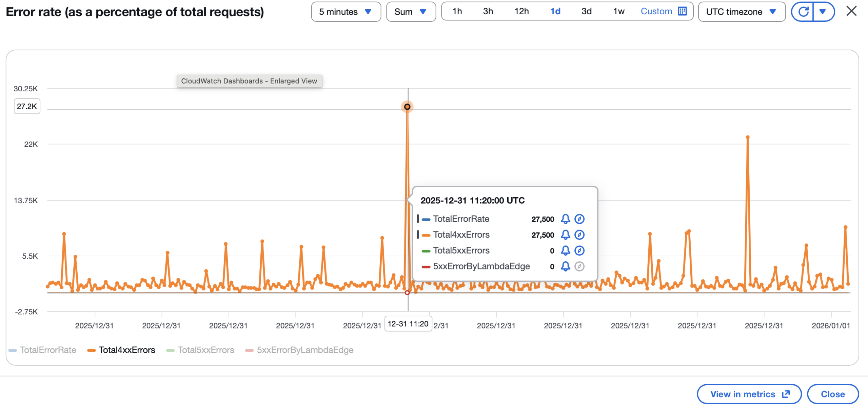Select the 12h time range
868x407 pixels.
(x=521, y=12)
